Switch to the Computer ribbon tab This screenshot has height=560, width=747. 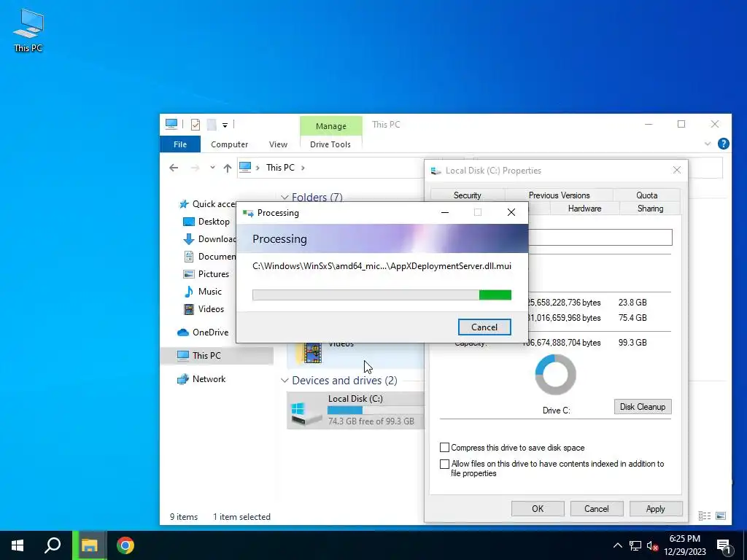click(229, 144)
